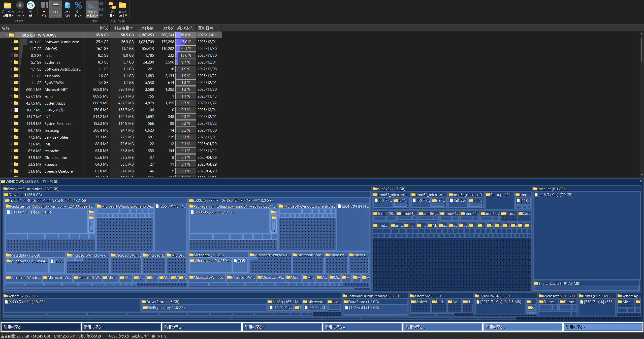
Task: Sort by the フォルダ column header
Action: coord(165,28)
